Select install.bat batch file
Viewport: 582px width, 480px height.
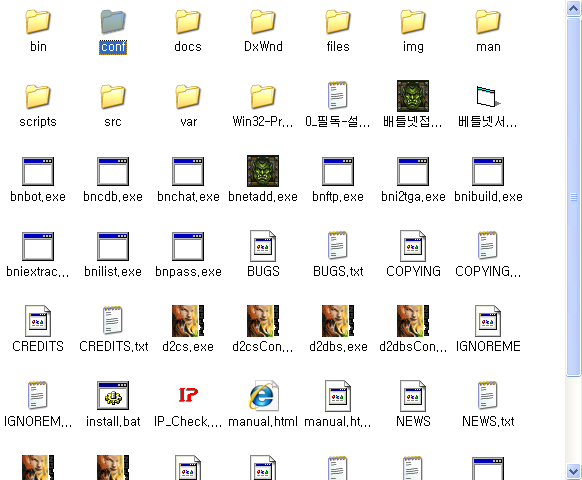click(x=113, y=396)
